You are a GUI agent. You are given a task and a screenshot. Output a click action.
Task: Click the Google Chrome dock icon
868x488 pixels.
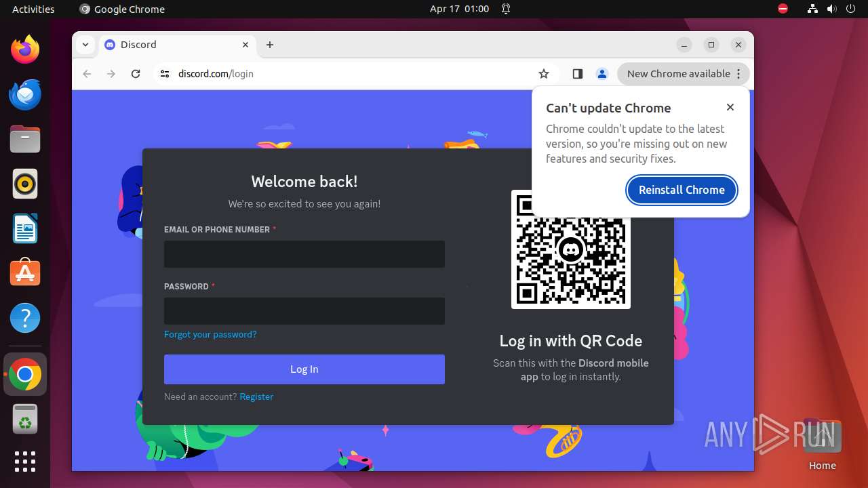[x=25, y=374]
